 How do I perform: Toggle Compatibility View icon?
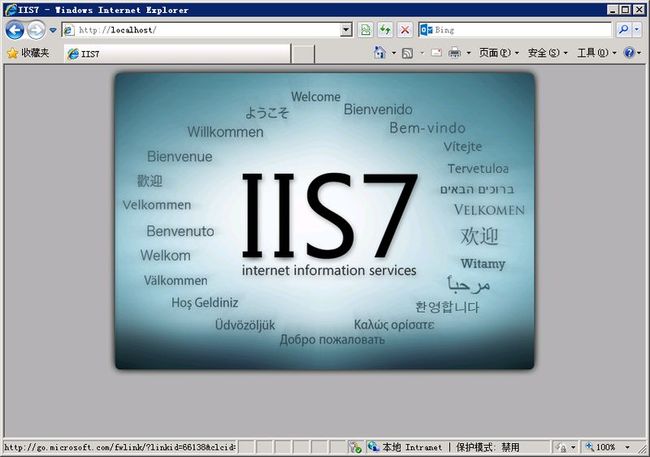click(365, 30)
